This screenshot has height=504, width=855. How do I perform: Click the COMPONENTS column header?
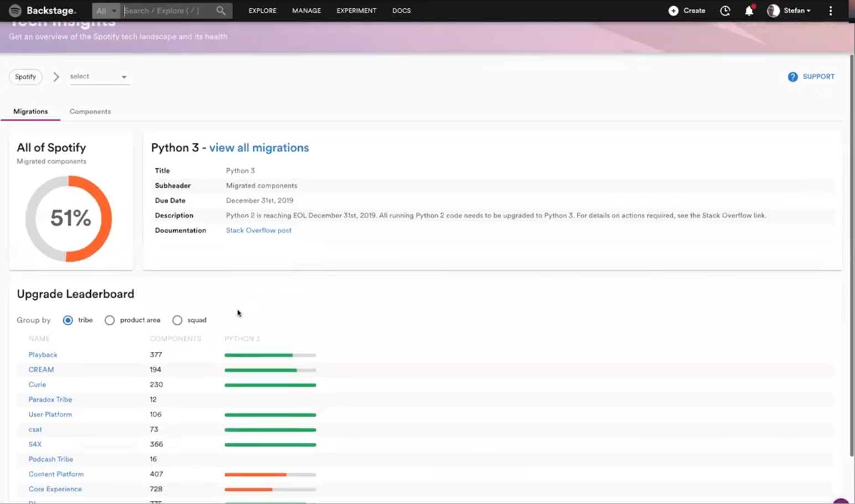(x=175, y=339)
